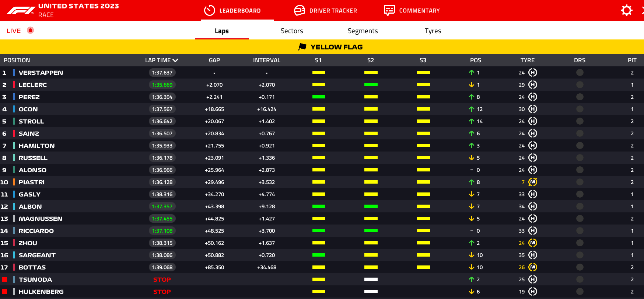Screen dimensions: 644x299
Task: Open the Leaderboard section label
Action: pos(240,11)
